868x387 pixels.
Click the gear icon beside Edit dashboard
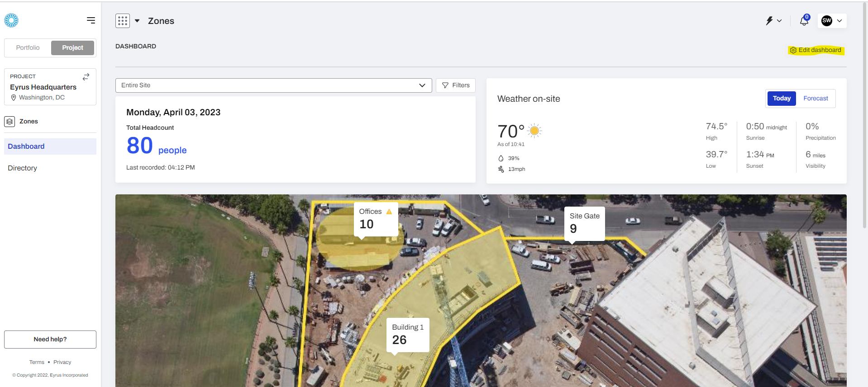coord(793,50)
